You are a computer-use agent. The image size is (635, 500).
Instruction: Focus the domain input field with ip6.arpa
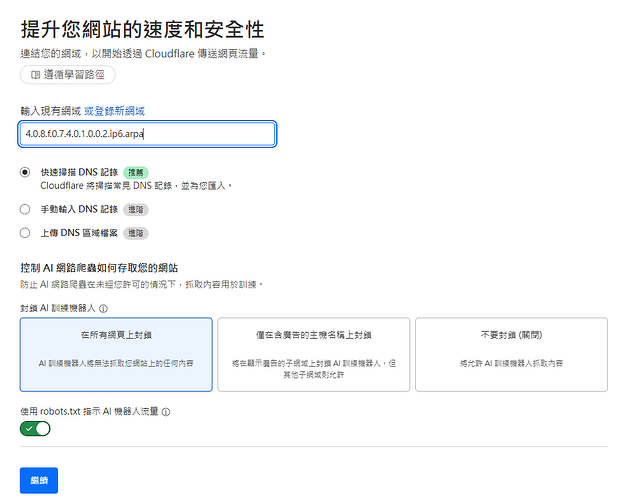(x=147, y=134)
